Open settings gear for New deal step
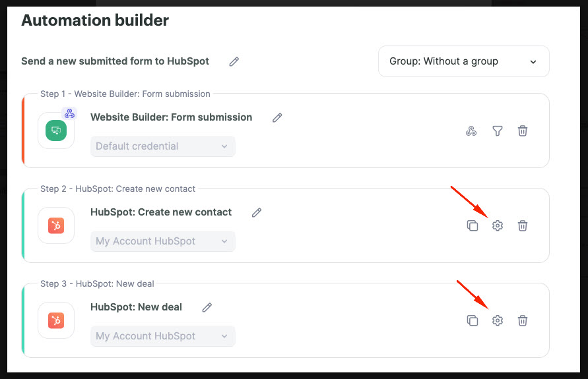Image resolution: width=588 pixels, height=379 pixels. [497, 320]
